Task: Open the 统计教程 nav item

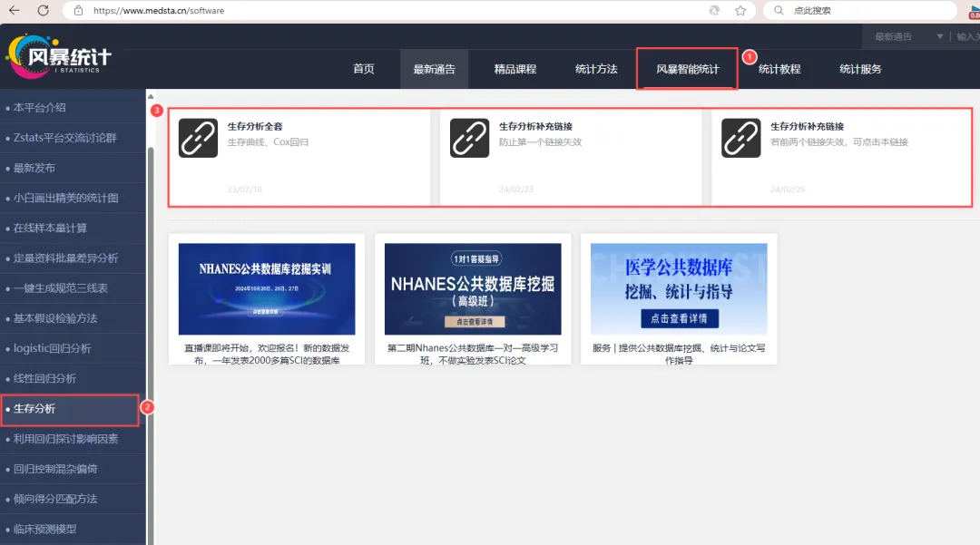Action: tap(779, 69)
